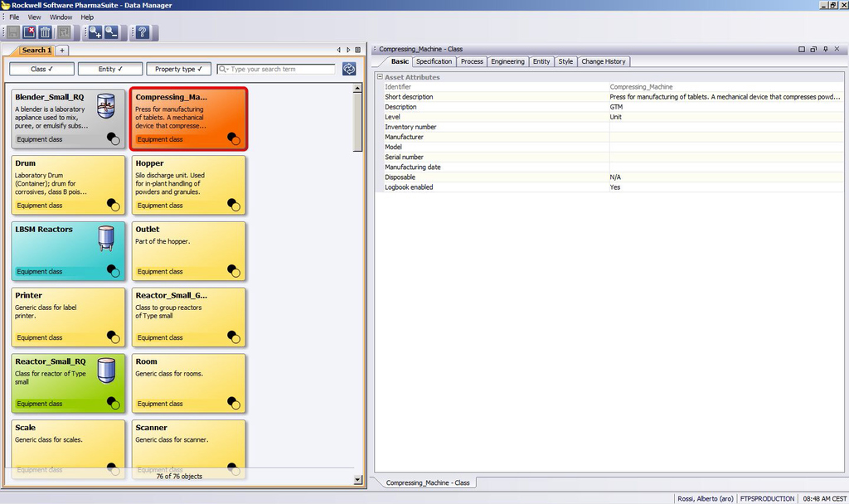849x504 pixels.
Task: Click the blender image on Blender_Small_RQ card
Action: [106, 105]
